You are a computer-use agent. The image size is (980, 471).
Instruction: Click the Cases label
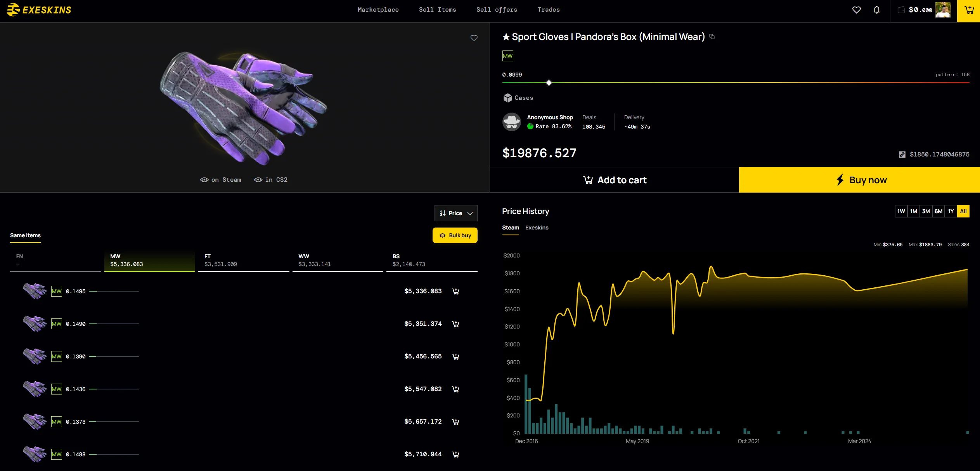point(524,98)
